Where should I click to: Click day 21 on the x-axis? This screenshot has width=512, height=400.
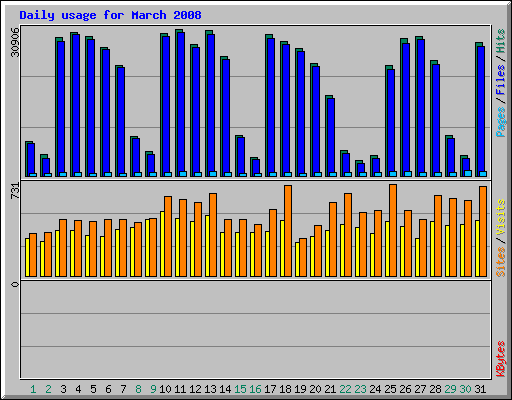point(330,389)
